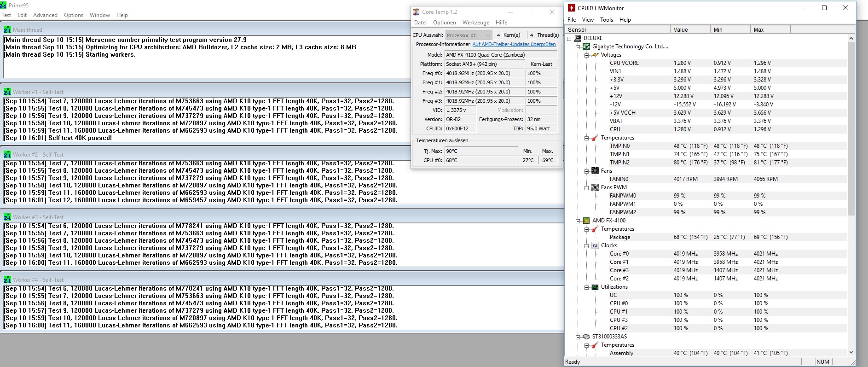Open Core Temp Werkzeuge menu
Screen dimensions: 868x367
point(476,23)
